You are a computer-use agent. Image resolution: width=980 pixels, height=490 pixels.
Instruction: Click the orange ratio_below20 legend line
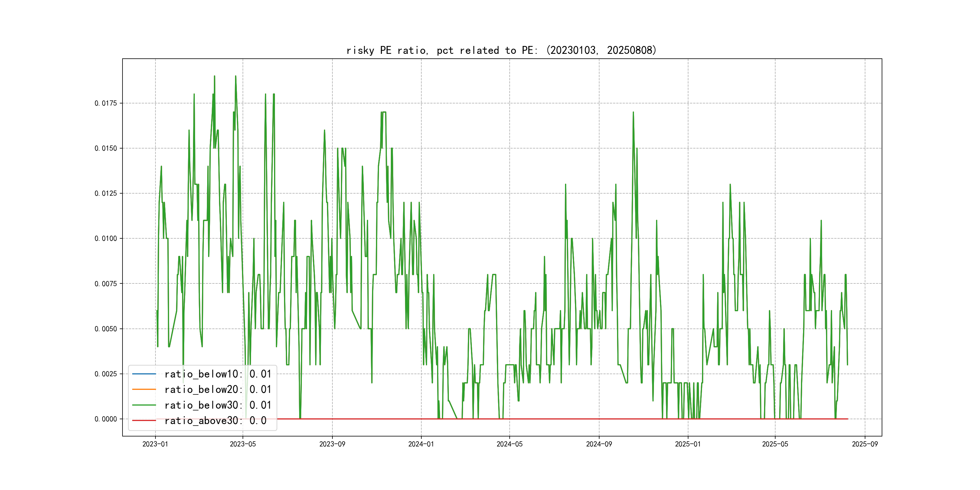[x=144, y=390]
